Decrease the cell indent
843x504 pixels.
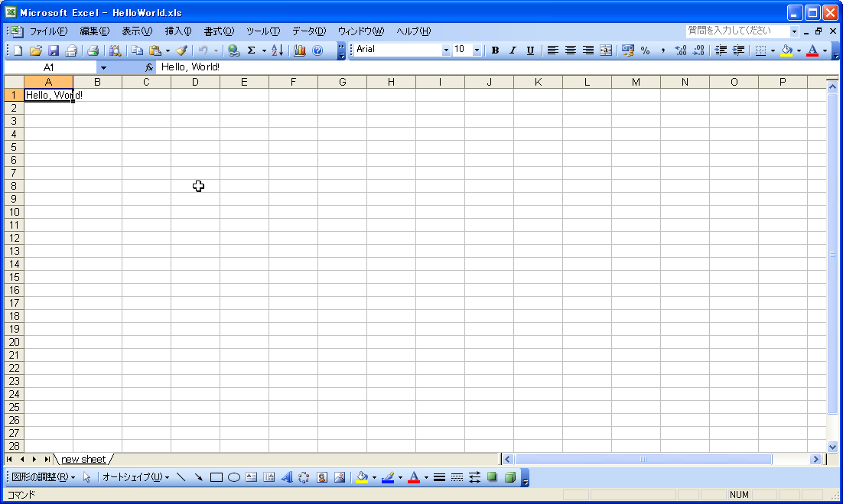coord(721,50)
